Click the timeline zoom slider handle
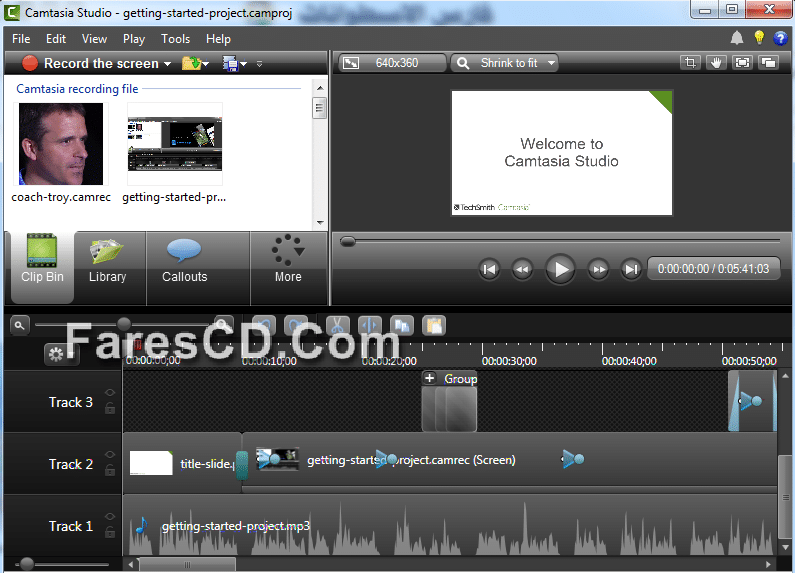Screen dimensions: 795x573 124,324
